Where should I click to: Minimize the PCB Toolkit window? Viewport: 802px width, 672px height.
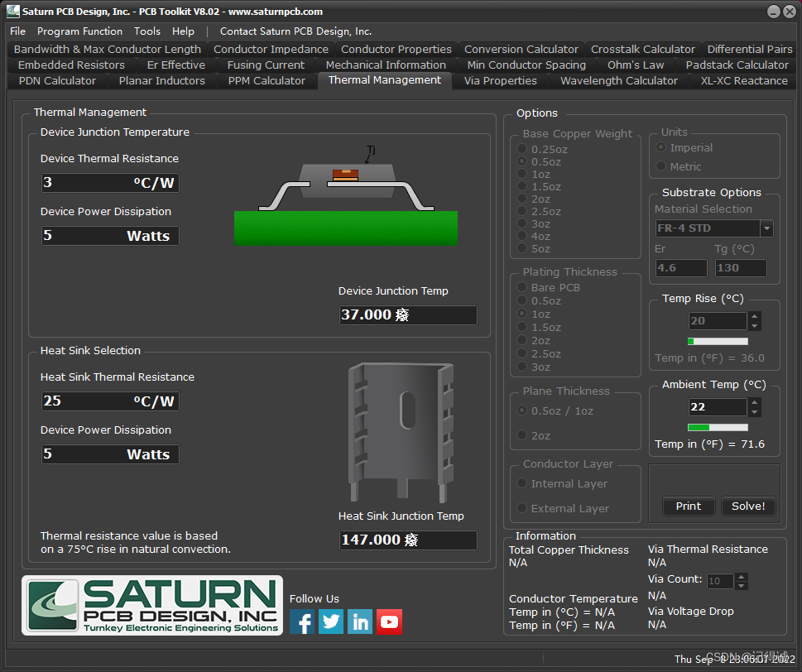pyautogui.click(x=774, y=12)
